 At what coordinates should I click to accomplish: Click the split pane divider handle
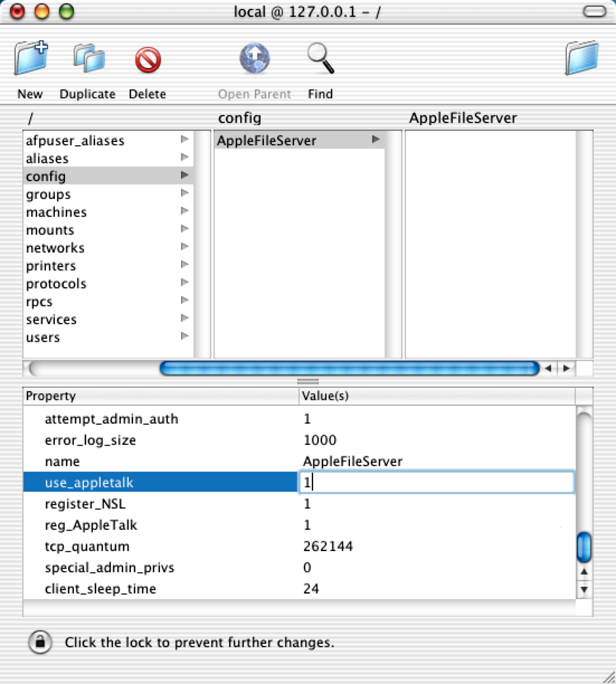308,381
